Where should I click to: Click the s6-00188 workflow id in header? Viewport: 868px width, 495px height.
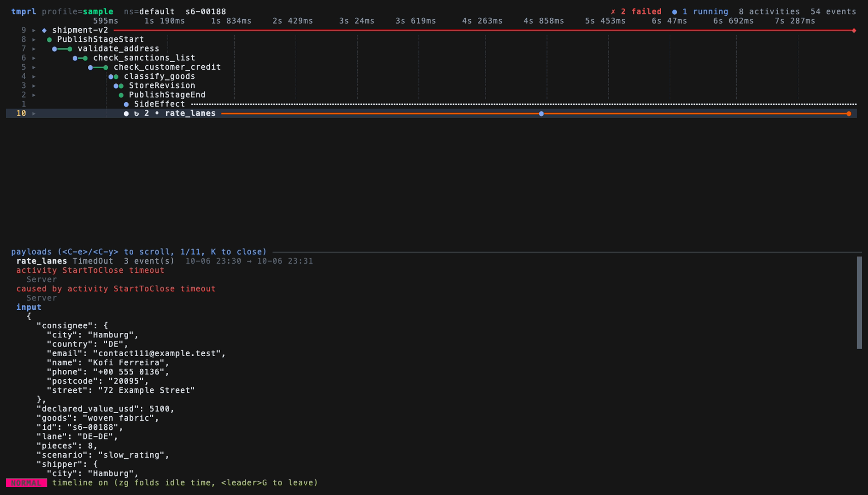206,12
